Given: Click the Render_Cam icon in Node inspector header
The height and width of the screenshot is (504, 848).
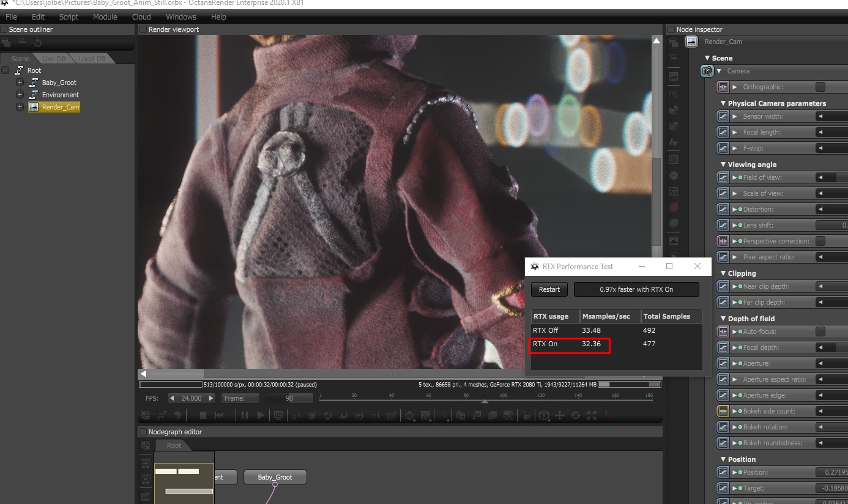Looking at the screenshot, I should click(x=691, y=42).
